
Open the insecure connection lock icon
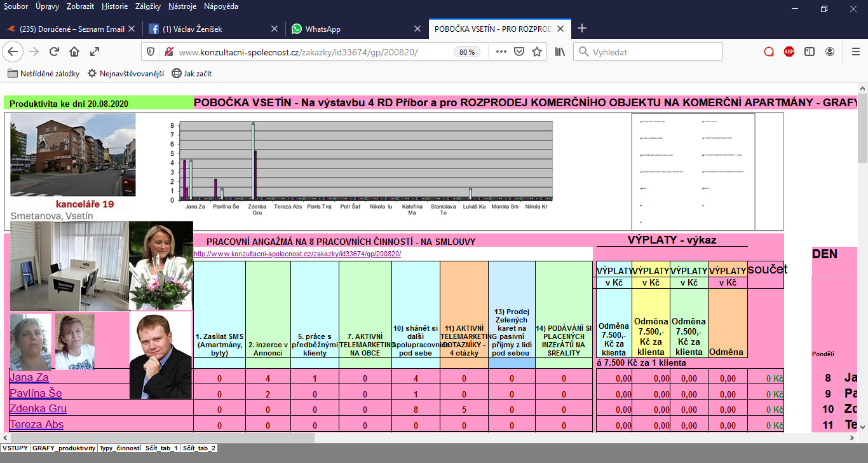(x=168, y=52)
